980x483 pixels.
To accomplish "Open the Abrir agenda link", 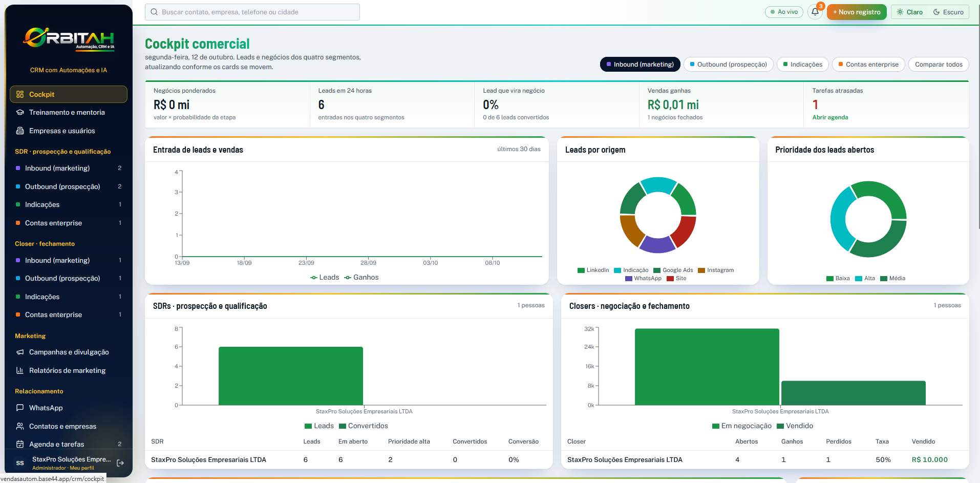I will tap(830, 117).
